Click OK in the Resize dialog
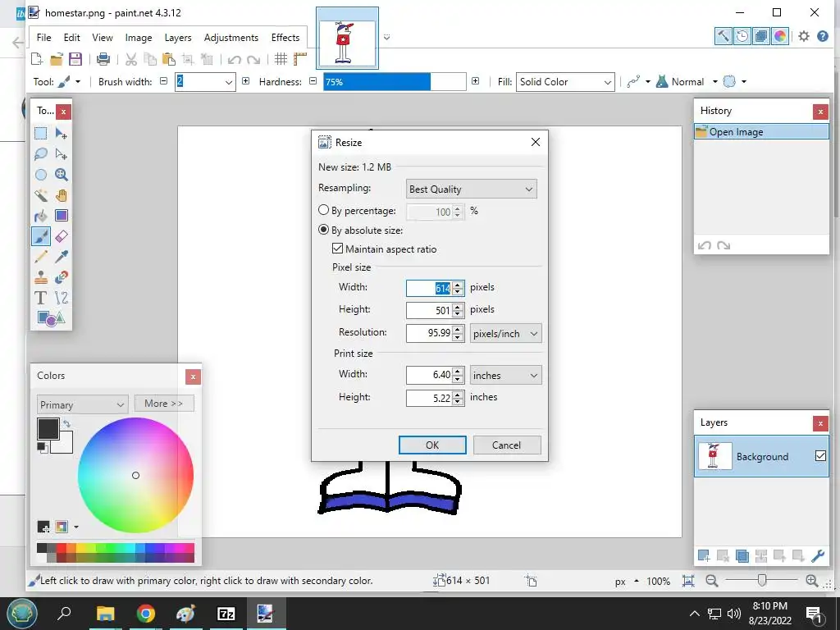This screenshot has height=630, width=840. pos(432,445)
